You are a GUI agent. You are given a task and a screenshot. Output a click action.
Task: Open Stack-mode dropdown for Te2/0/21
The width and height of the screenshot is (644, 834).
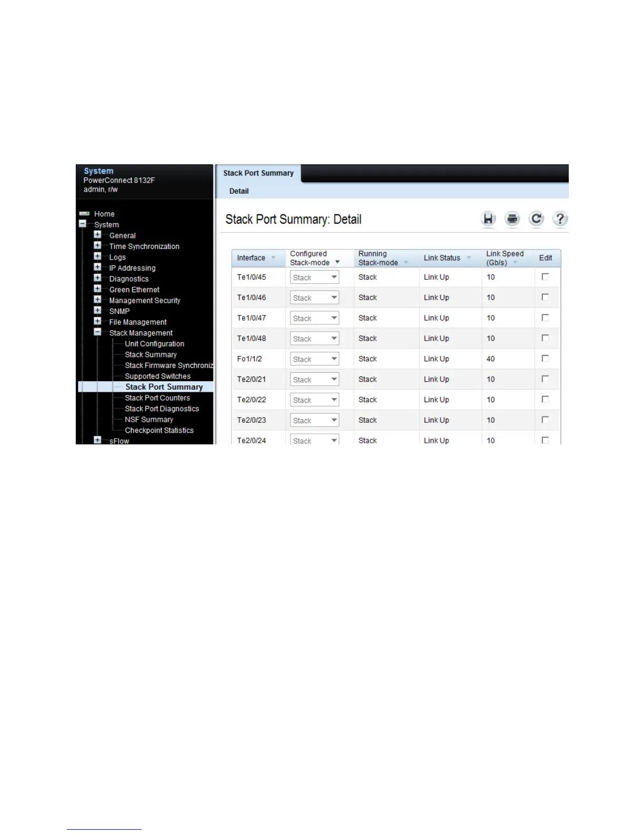(315, 379)
